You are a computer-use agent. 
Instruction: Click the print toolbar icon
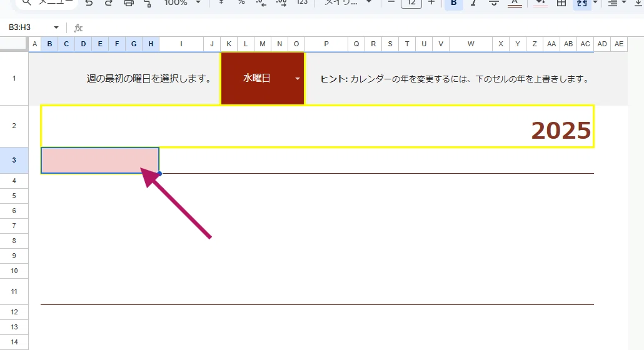point(129,3)
